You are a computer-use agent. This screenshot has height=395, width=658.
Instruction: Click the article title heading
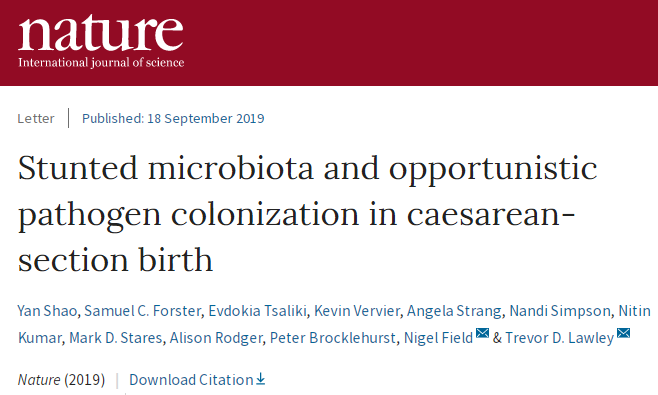(x=308, y=214)
